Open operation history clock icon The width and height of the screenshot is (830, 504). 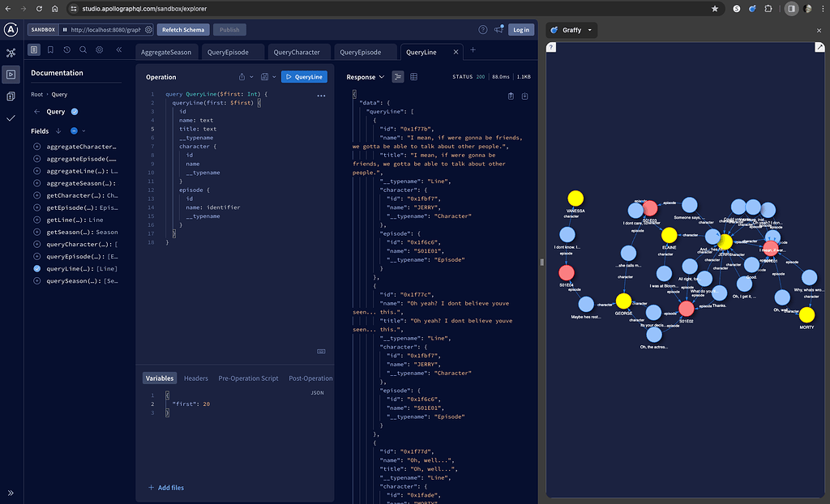[x=66, y=49]
